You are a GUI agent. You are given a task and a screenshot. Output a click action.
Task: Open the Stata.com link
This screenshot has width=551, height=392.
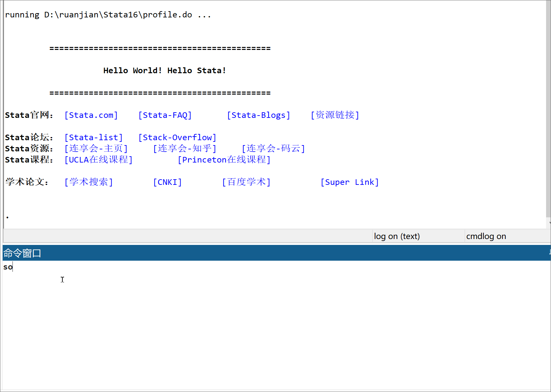91,115
